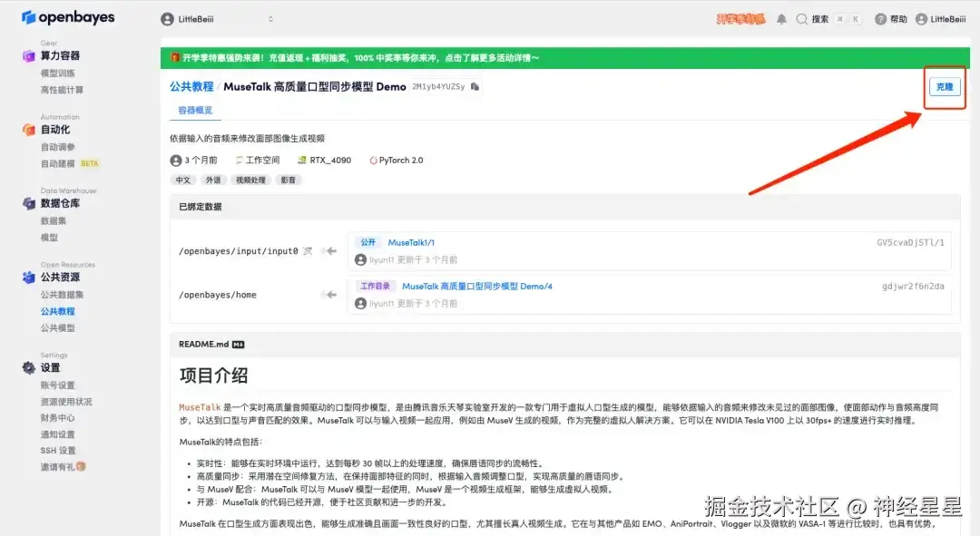This screenshot has height=536, width=980.
Task: Click the 项目介绍 heading
Action: click(214, 375)
